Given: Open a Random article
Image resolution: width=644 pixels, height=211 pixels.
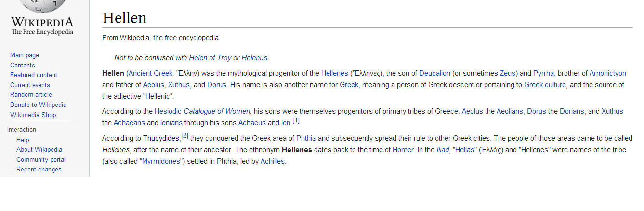Looking at the screenshot, I should click(x=31, y=95).
